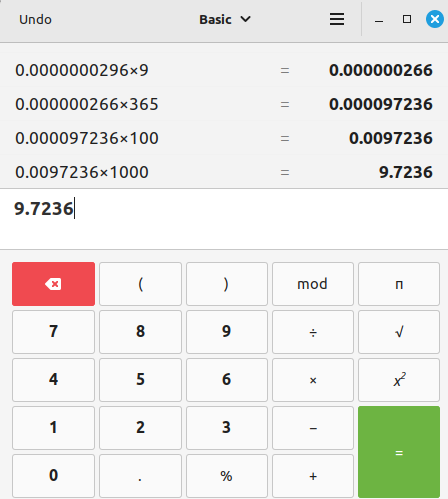The width and height of the screenshot is (448, 499).
Task: Click the green equals button
Action: (399, 452)
